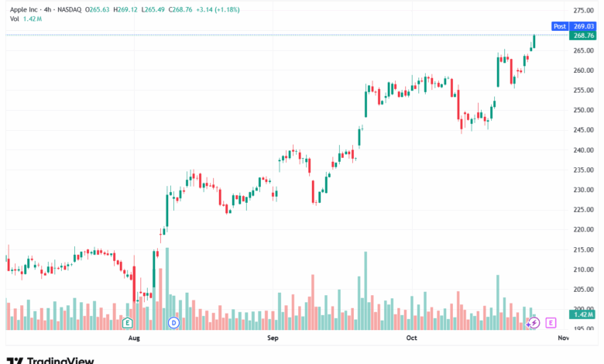Select the Vol indicator label

click(x=15, y=19)
